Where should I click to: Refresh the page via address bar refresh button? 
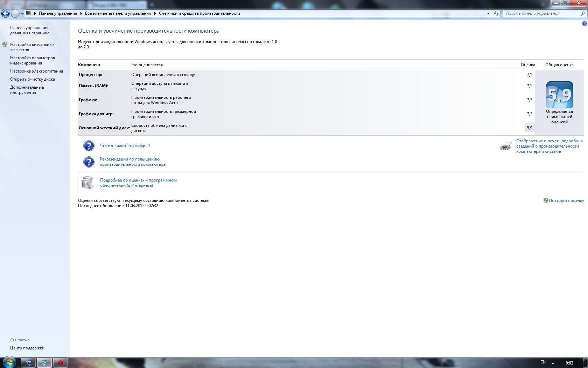click(x=496, y=13)
